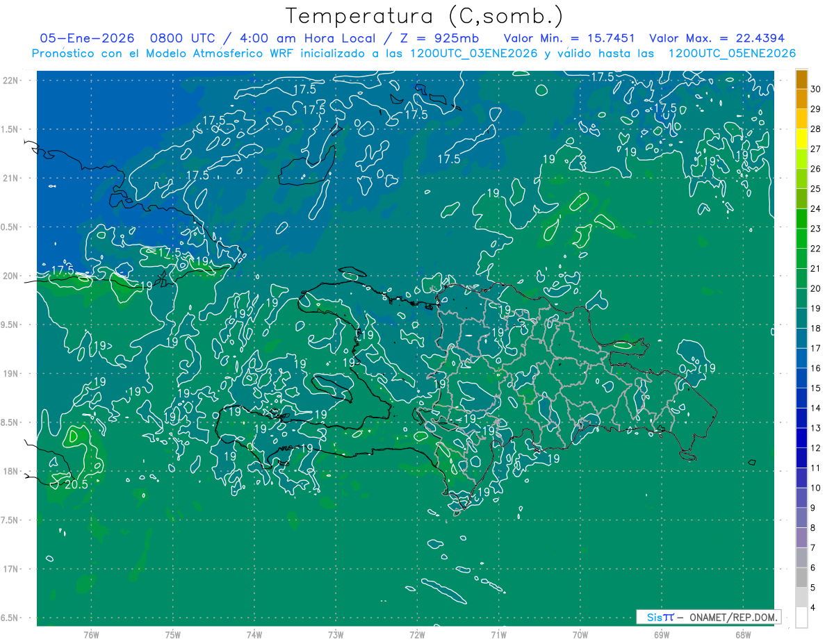Pick the legend swatch between 19 and 20
Image resolution: width=834 pixels, height=644 pixels.
coord(801,299)
